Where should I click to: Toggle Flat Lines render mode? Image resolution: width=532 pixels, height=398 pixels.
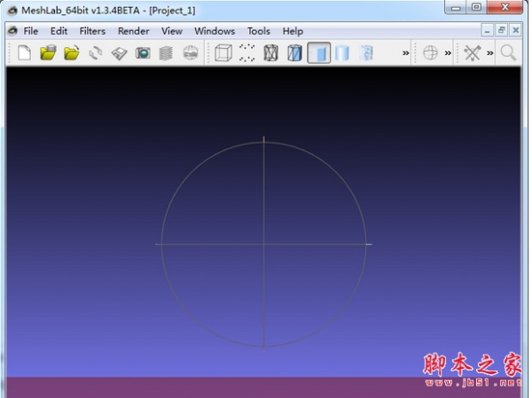pos(318,53)
